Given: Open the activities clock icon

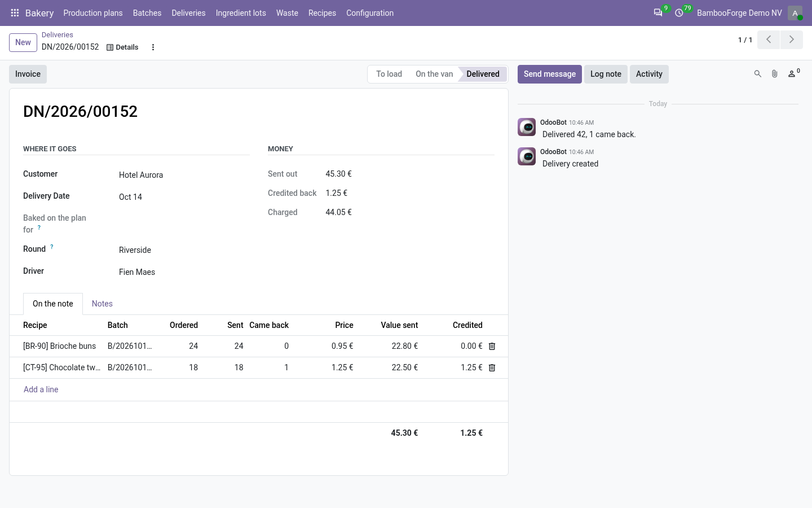Looking at the screenshot, I should point(679,13).
